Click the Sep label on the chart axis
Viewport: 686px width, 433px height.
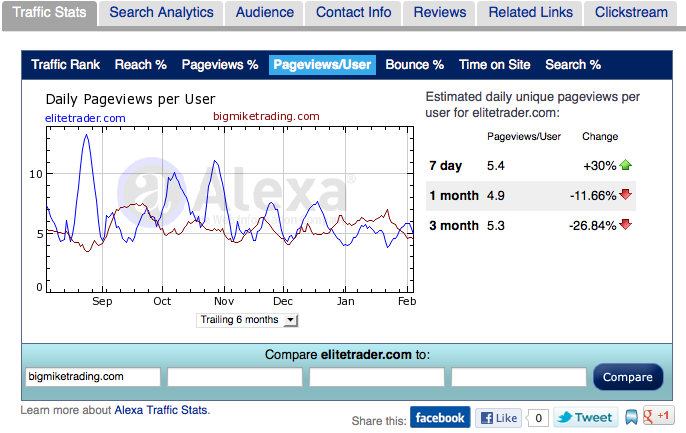[x=102, y=301]
